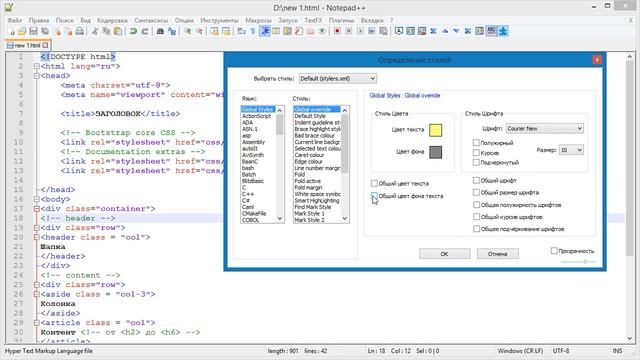This screenshot has width=640, height=360.
Task: Open the Размер font size dropdown
Action: point(571,150)
